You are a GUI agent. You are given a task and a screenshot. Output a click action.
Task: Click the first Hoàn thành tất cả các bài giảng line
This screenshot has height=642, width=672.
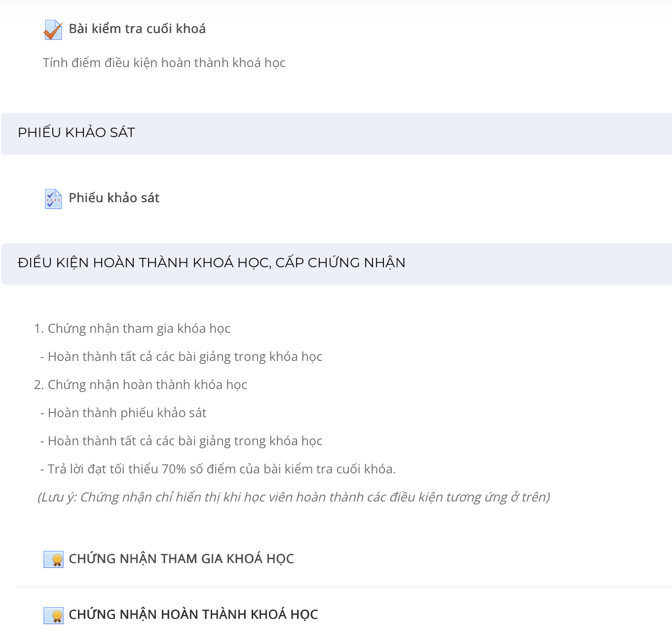181,357
